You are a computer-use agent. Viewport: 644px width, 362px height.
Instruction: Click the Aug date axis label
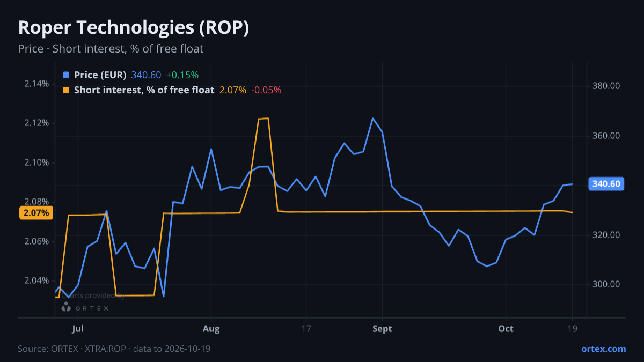click(211, 329)
